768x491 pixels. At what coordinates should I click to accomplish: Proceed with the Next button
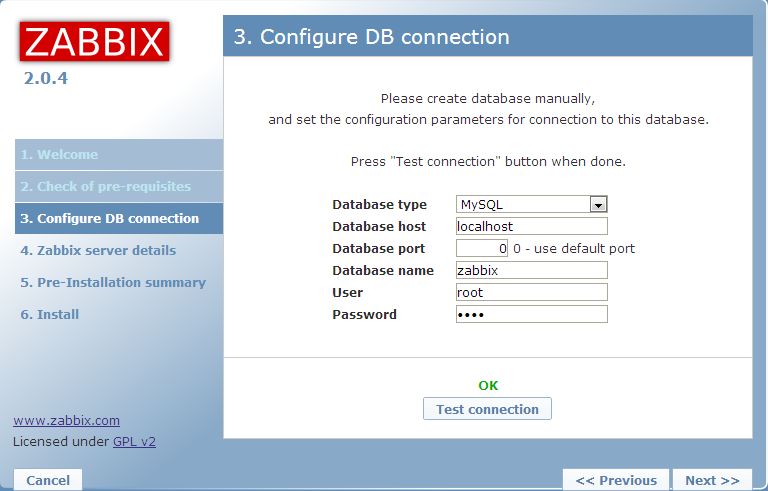[x=712, y=480]
